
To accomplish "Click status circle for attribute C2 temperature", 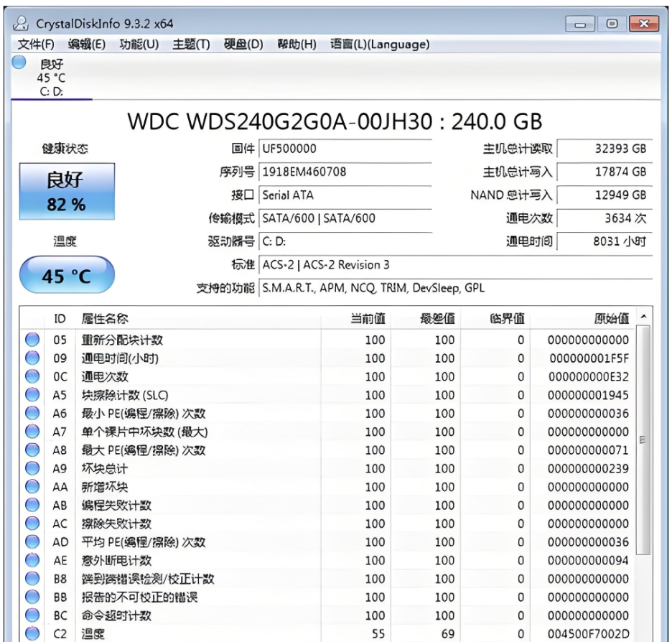I will [x=32, y=634].
